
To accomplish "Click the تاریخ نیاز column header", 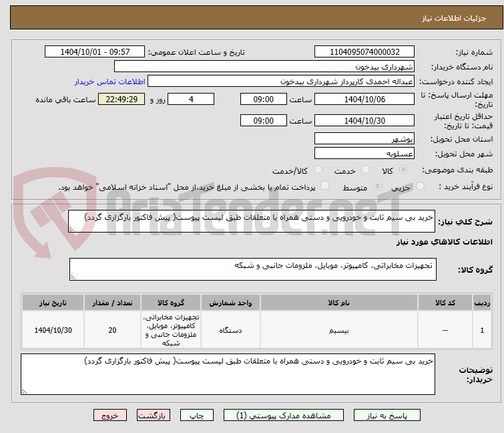I will [53, 303].
